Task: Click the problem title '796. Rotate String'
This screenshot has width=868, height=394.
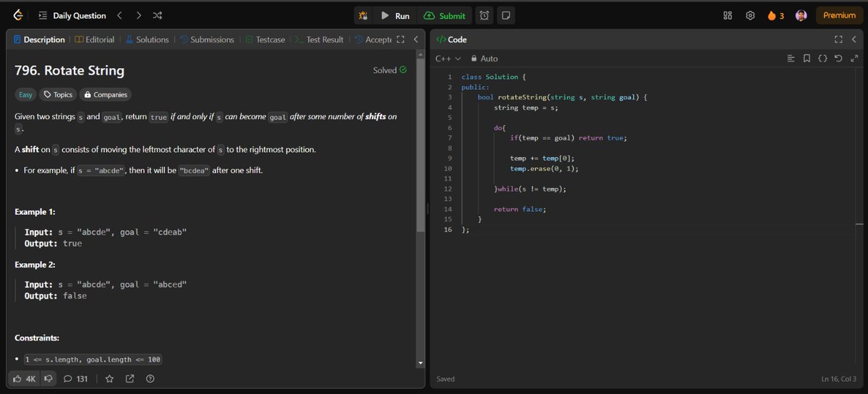Action: [69, 71]
